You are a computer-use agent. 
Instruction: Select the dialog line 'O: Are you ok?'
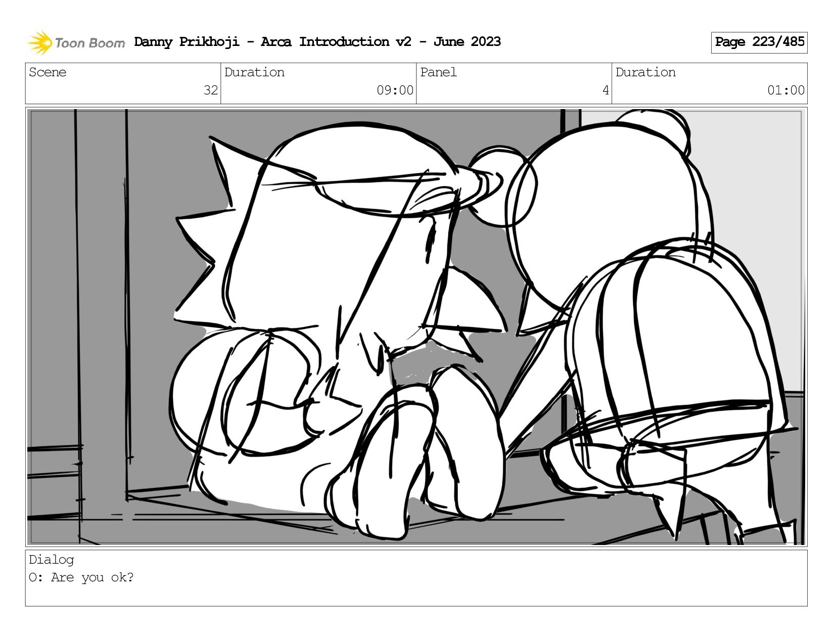click(81, 577)
